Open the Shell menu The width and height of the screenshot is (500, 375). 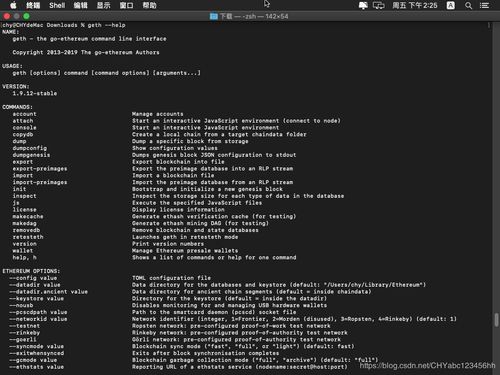point(57,5)
